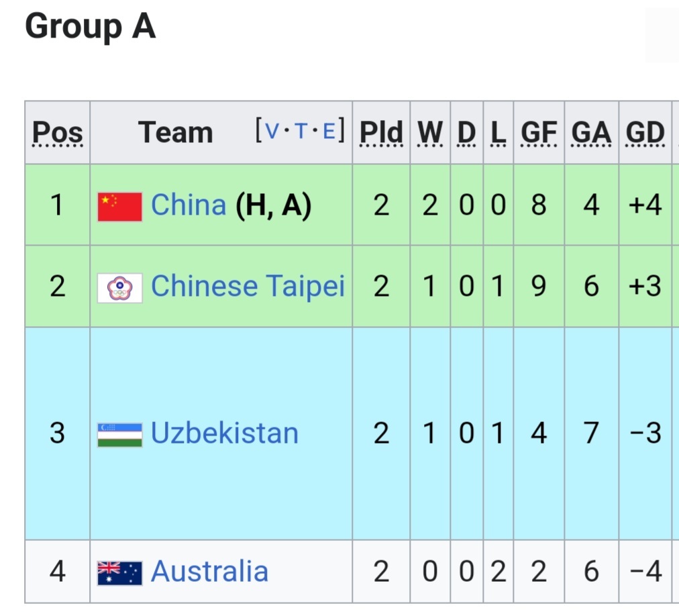Click the E (edit template) link

[328, 131]
